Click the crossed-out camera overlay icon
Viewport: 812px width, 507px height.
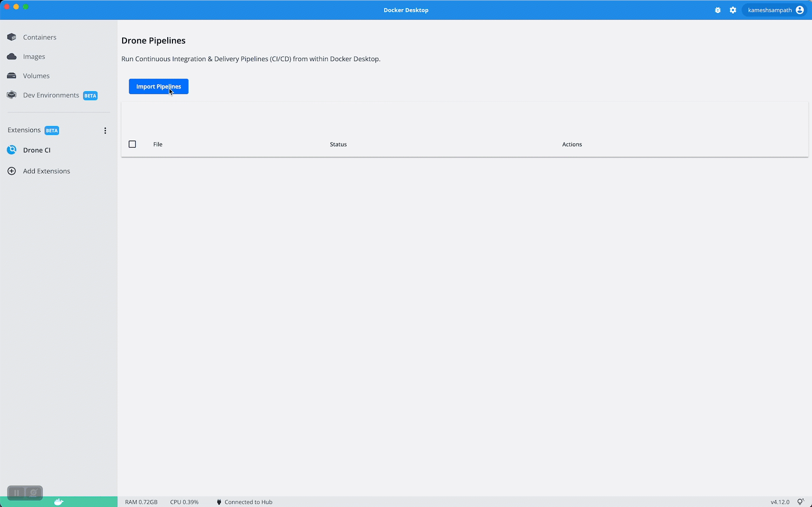(x=33, y=493)
